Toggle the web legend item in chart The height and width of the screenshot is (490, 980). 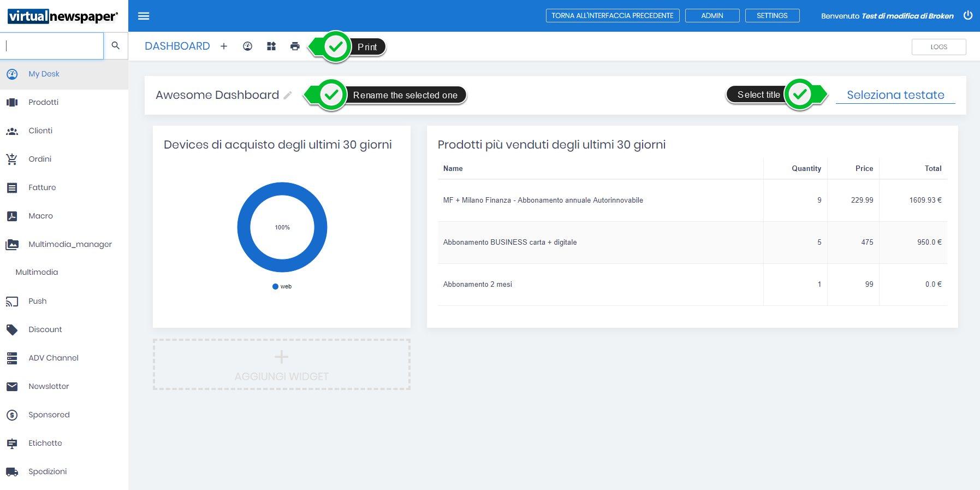point(282,286)
